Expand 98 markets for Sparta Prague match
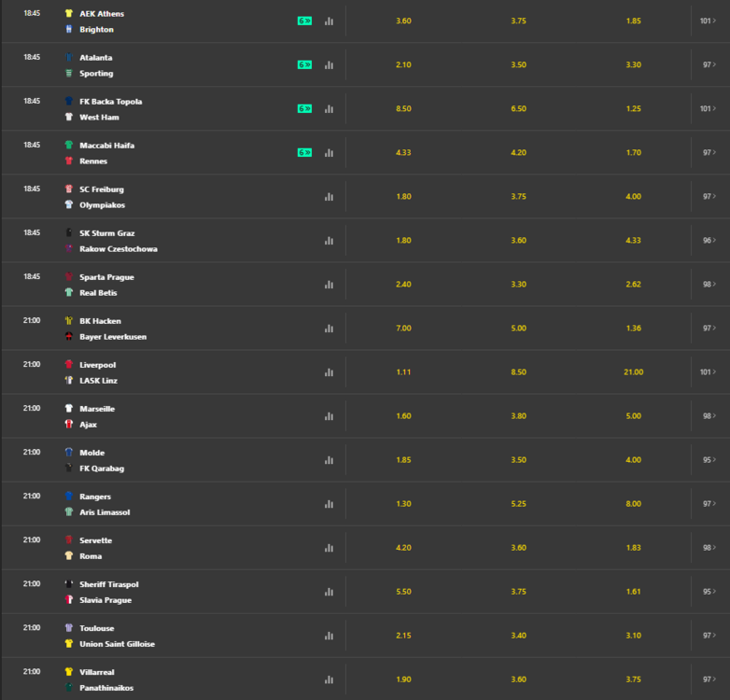Image resolution: width=730 pixels, height=700 pixels. click(x=709, y=285)
